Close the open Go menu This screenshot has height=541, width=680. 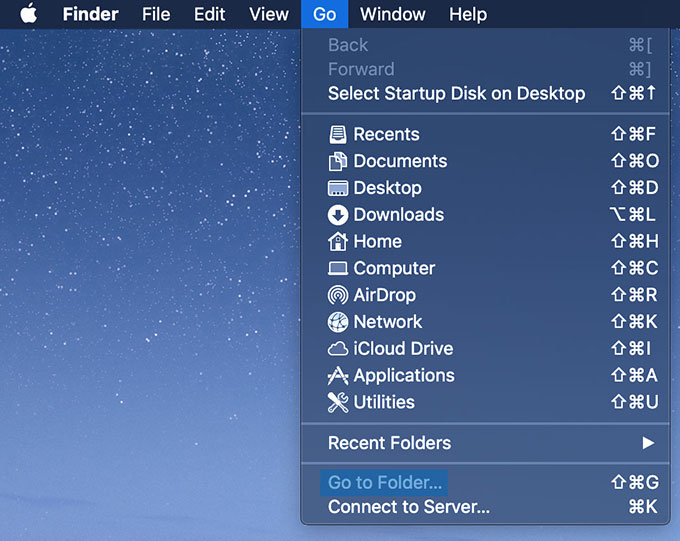324,14
